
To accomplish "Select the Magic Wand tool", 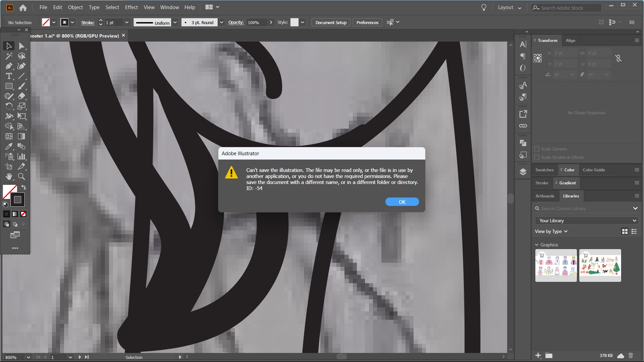I will point(9,56).
